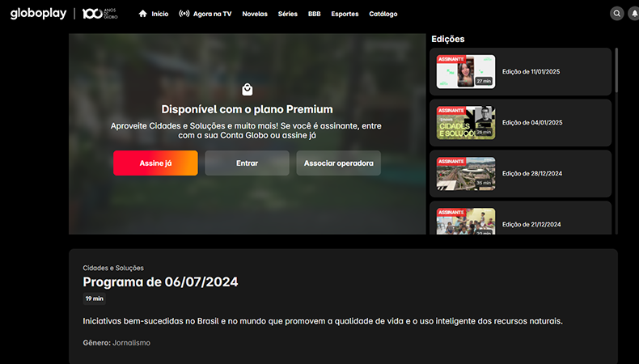
Task: Click the Associar operadora button
Action: pyautogui.click(x=339, y=163)
